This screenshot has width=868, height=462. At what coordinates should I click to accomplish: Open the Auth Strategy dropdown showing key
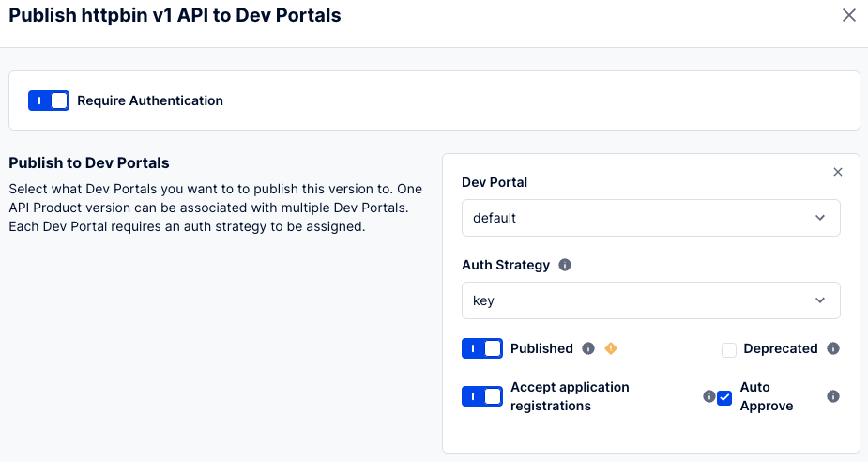(x=650, y=300)
